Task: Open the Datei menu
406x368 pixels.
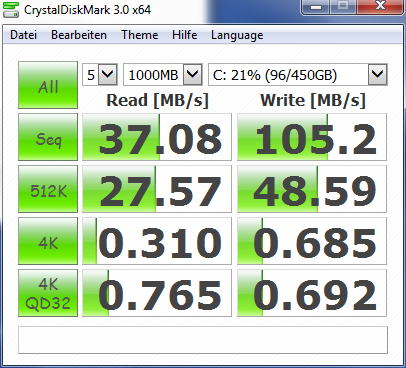Action: [23, 35]
